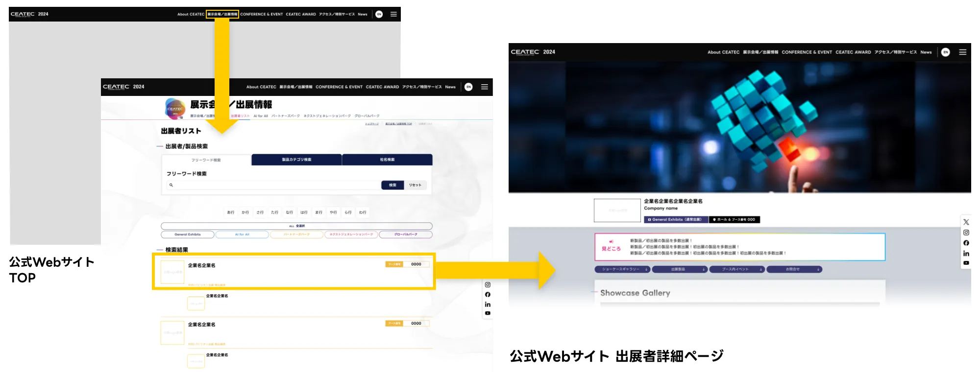
Task: Open CONFERENCE & EVENT on exhibitor detail page
Action: [807, 52]
